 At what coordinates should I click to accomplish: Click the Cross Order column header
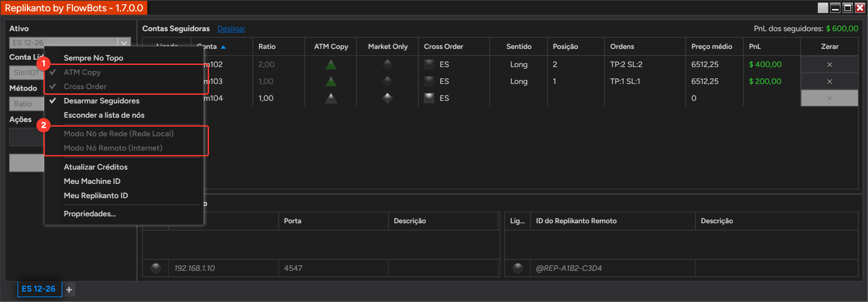(454, 47)
